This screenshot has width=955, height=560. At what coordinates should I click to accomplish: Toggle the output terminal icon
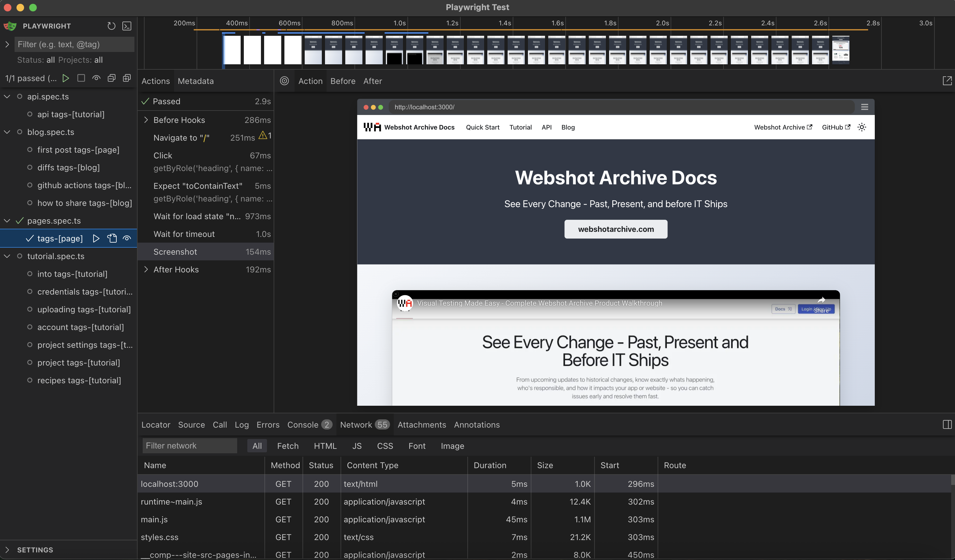click(x=127, y=26)
